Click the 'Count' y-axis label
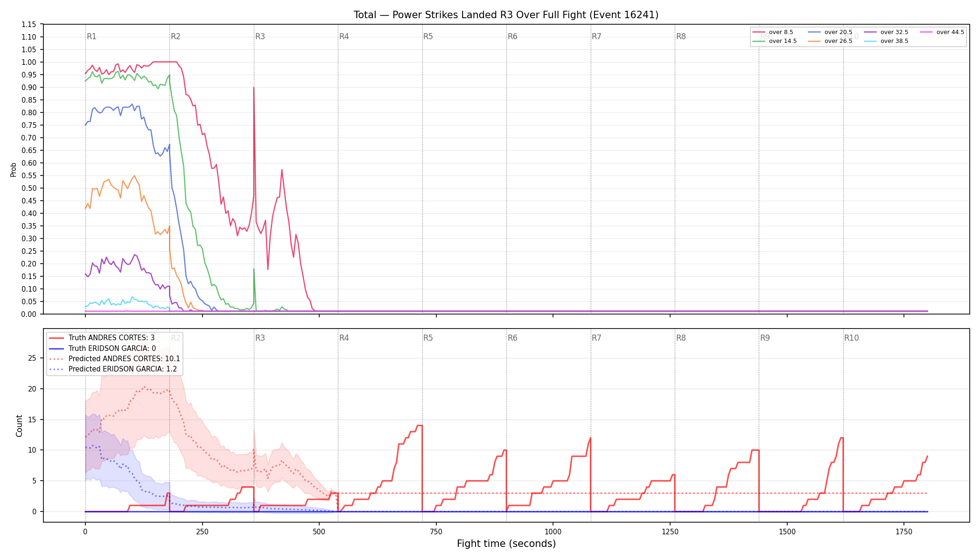Image resolution: width=980 pixels, height=560 pixels. 19,426
